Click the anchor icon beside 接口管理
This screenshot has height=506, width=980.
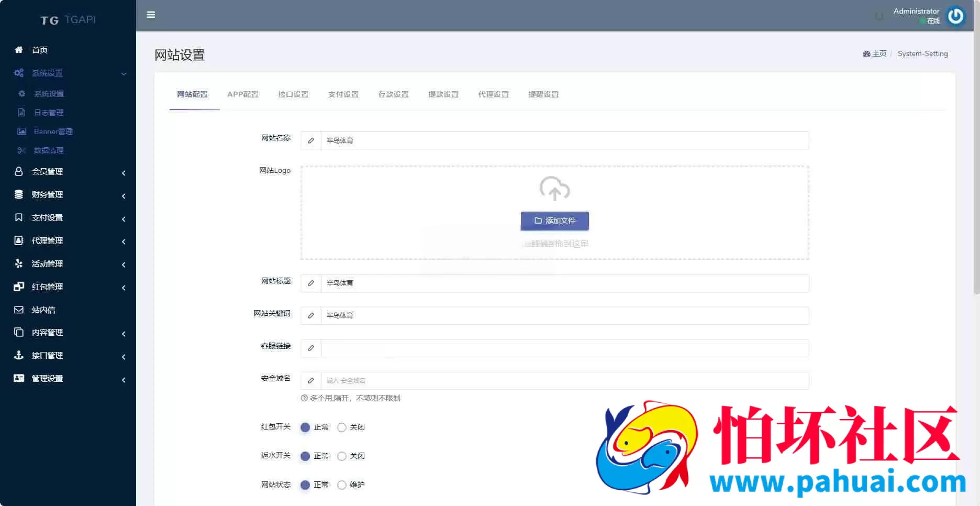coord(19,355)
